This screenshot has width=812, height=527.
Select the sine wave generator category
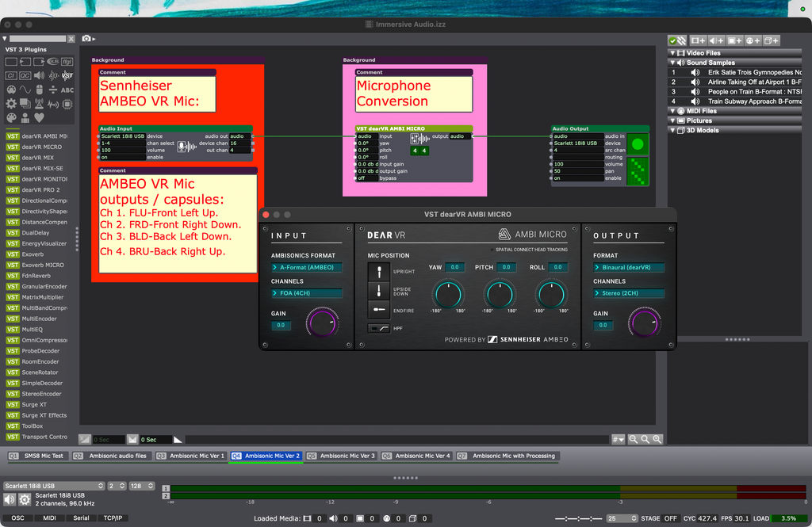click(25, 90)
